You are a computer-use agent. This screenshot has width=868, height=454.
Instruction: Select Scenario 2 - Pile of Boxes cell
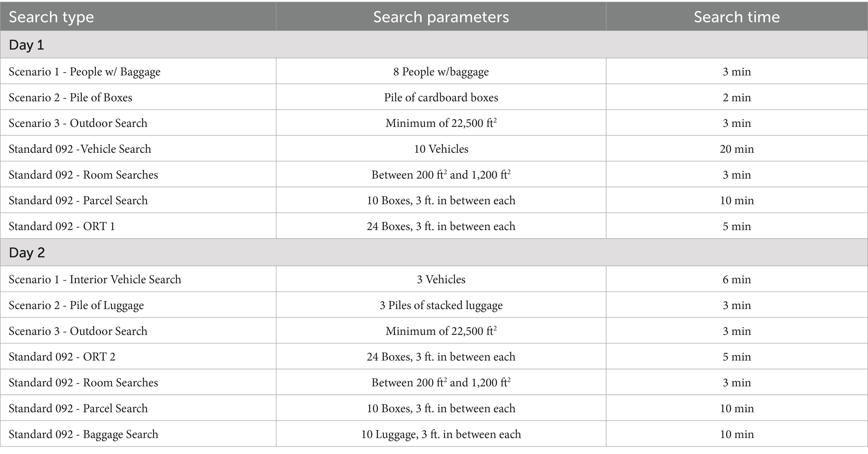point(71,97)
